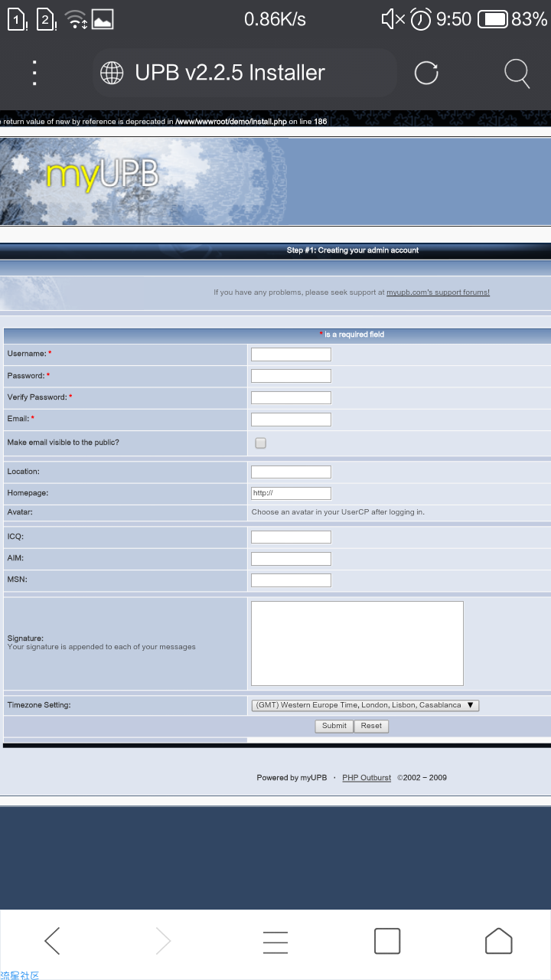Open the Timezone Setting dropdown
The height and width of the screenshot is (980, 551).
[365, 705]
